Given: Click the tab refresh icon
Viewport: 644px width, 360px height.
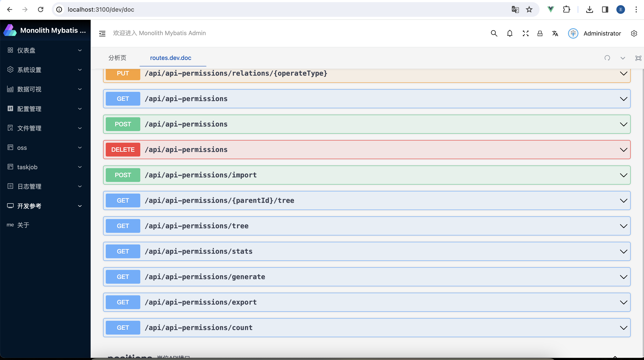Looking at the screenshot, I should [x=607, y=58].
